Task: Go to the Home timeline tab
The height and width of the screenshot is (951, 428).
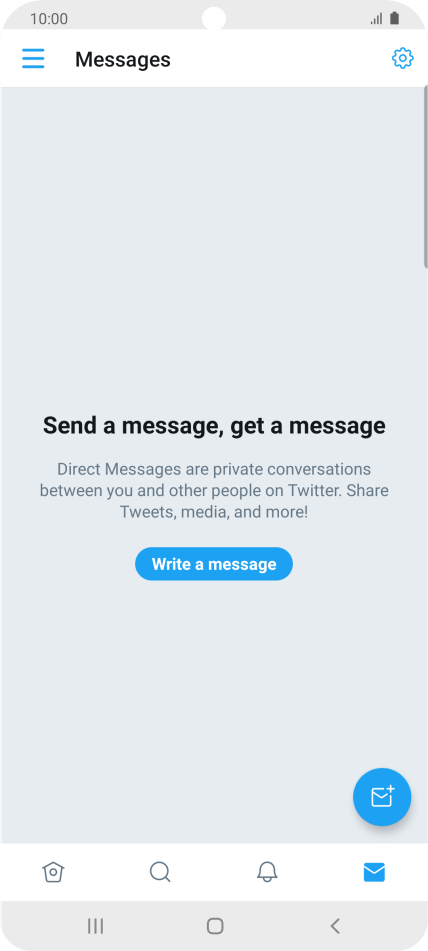Action: 53,872
